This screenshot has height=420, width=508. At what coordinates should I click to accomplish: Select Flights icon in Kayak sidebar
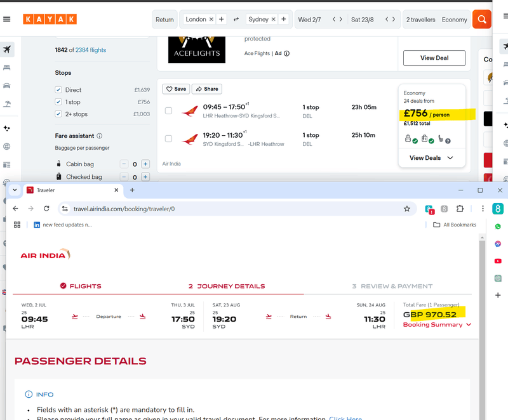(x=7, y=49)
